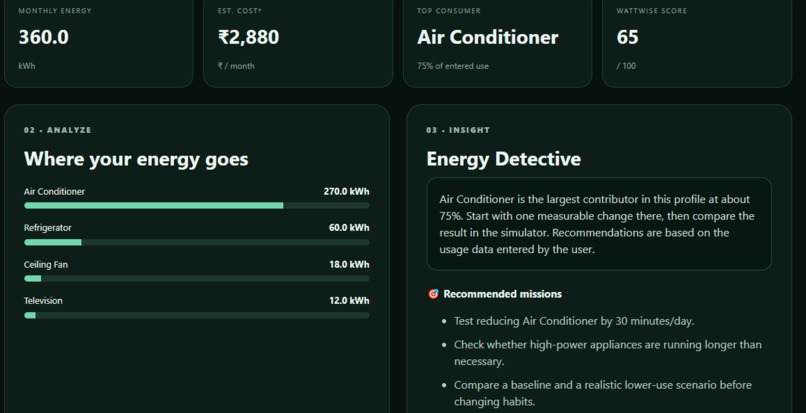Click the 02 · ANALYZE section label
This screenshot has width=806, height=413.
pos(58,130)
